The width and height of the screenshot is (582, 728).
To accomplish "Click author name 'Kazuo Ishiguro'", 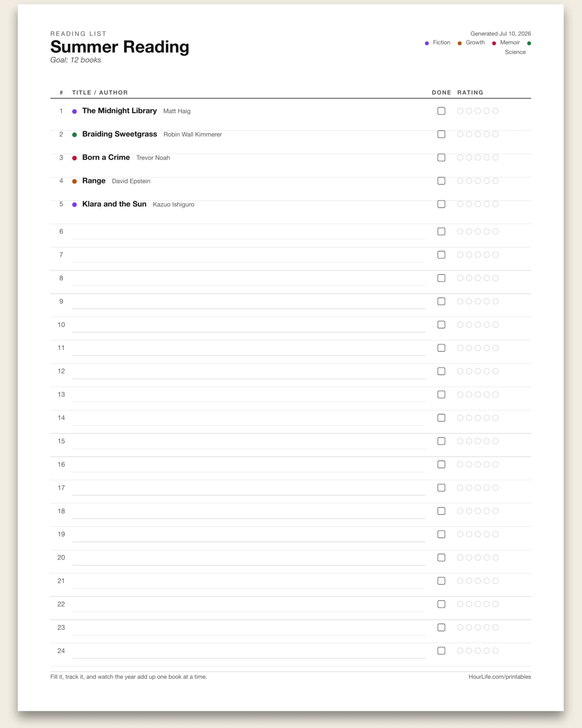I will pos(174,204).
